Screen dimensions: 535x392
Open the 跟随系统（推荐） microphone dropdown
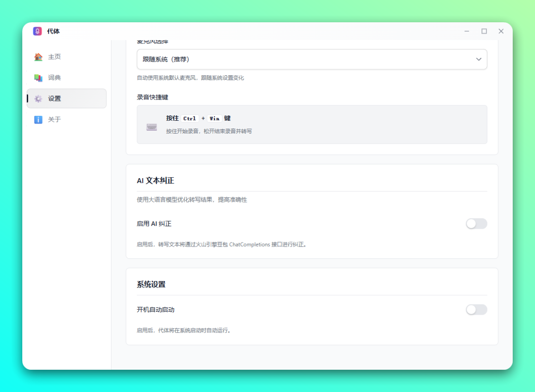(x=312, y=59)
